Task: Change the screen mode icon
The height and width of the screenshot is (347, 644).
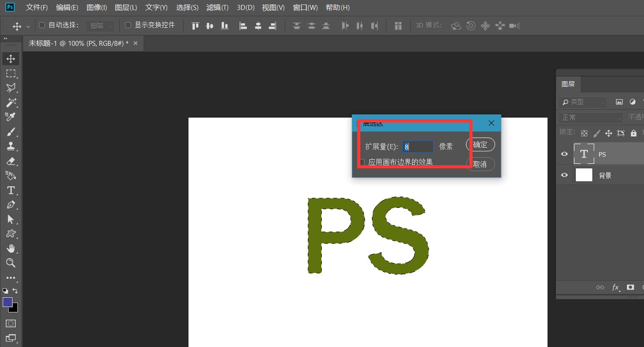Action: coord(11,338)
